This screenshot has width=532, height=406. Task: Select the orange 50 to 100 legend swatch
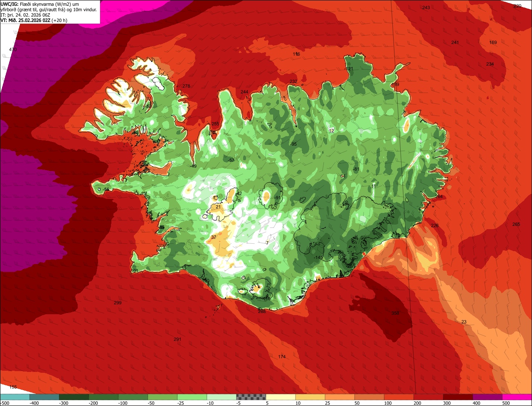point(369,397)
